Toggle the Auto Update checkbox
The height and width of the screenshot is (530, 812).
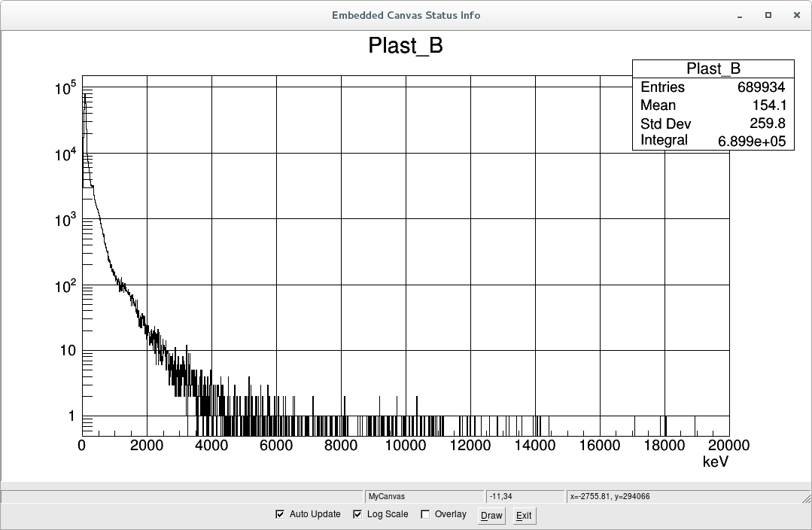280,514
